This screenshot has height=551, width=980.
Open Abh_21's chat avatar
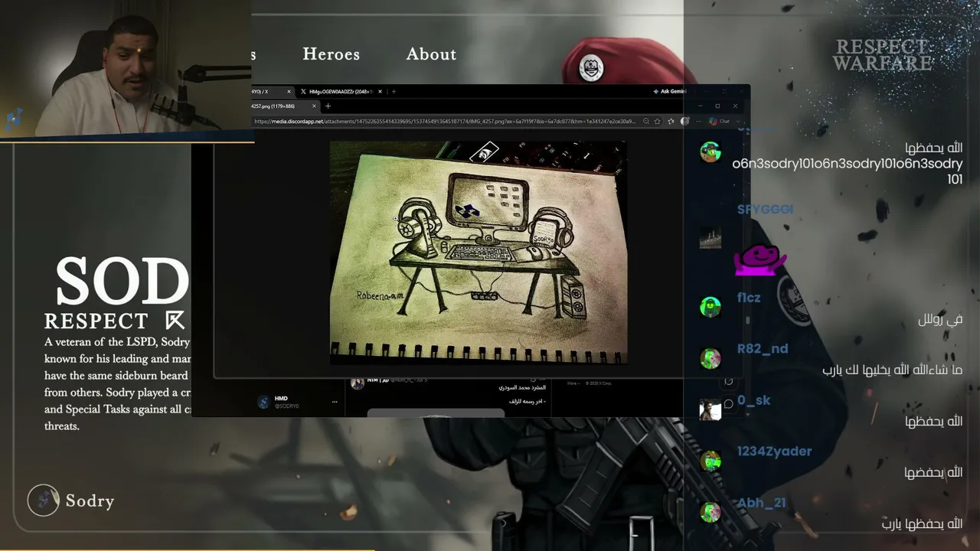710,512
